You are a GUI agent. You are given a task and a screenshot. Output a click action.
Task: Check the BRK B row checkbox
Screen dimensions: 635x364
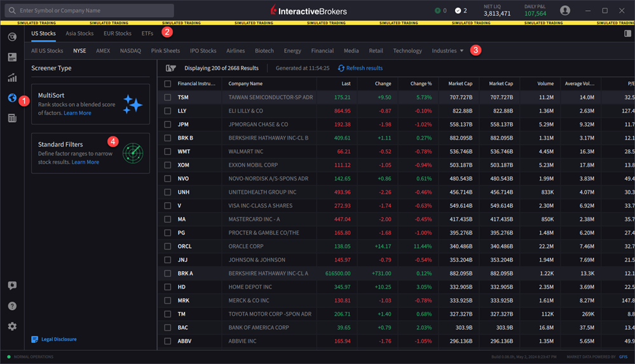(x=167, y=138)
